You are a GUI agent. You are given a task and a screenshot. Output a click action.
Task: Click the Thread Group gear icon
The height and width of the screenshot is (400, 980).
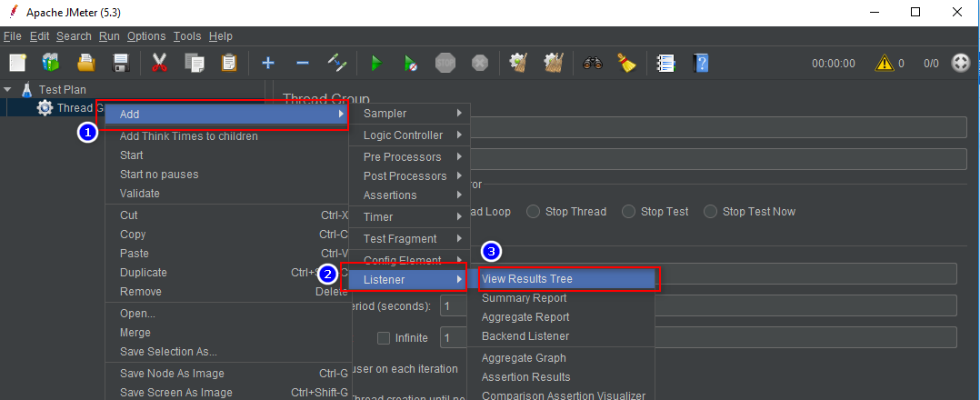coord(45,107)
